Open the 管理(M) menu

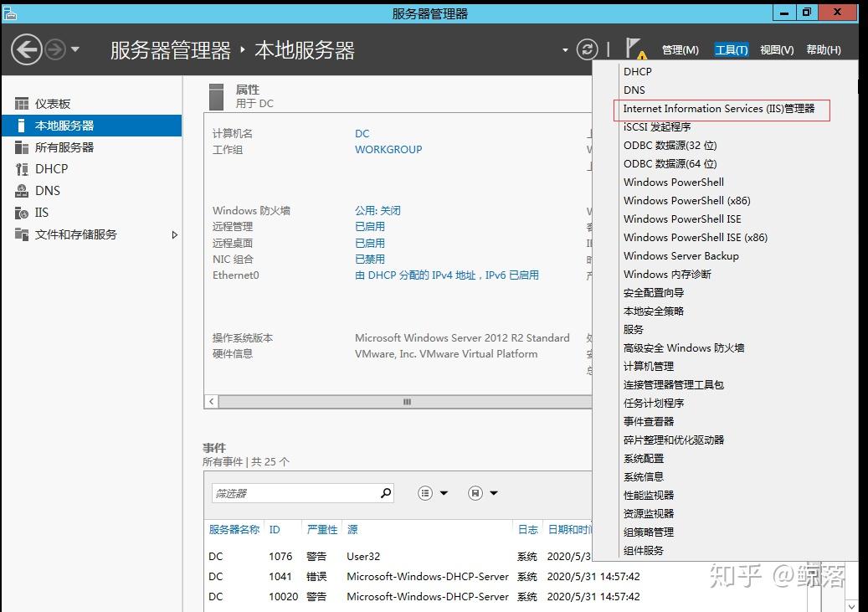tap(680, 49)
